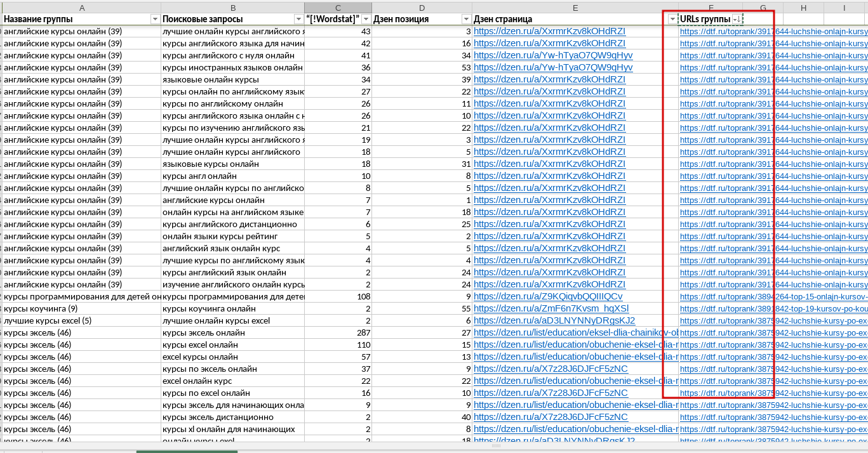Open dzen link ZmF6n7Kvsm_hqXSl
The image size is (868, 453).
point(551,308)
